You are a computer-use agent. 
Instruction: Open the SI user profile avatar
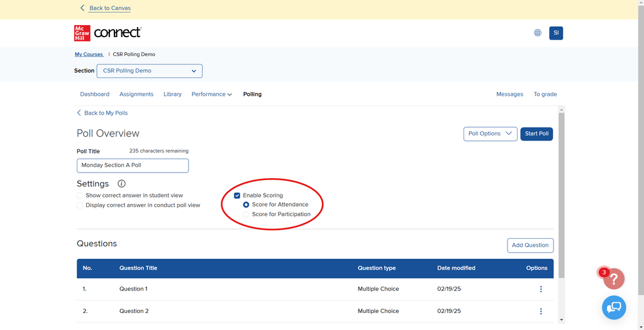556,33
